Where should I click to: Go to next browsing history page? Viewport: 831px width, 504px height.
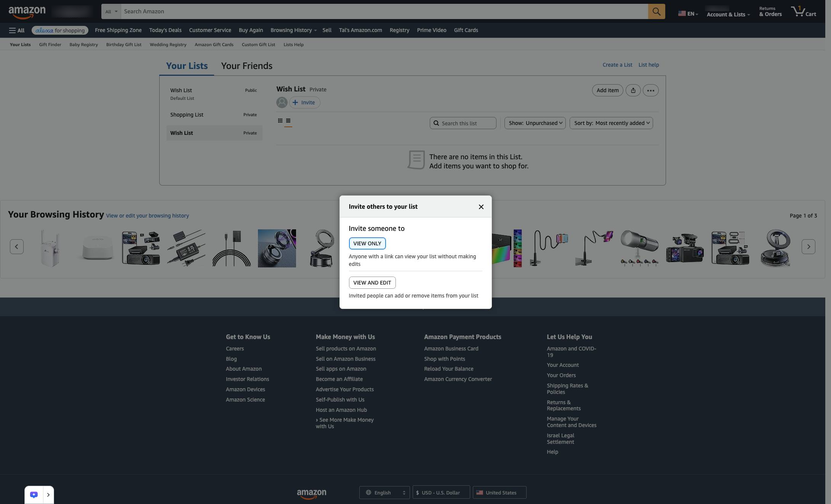[x=808, y=247]
